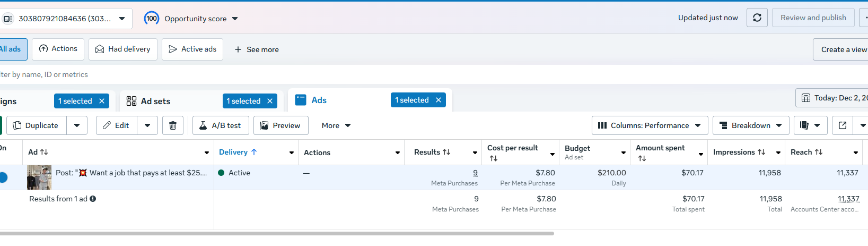Open the Breakdown dropdown
The image size is (868, 246).
(x=750, y=125)
